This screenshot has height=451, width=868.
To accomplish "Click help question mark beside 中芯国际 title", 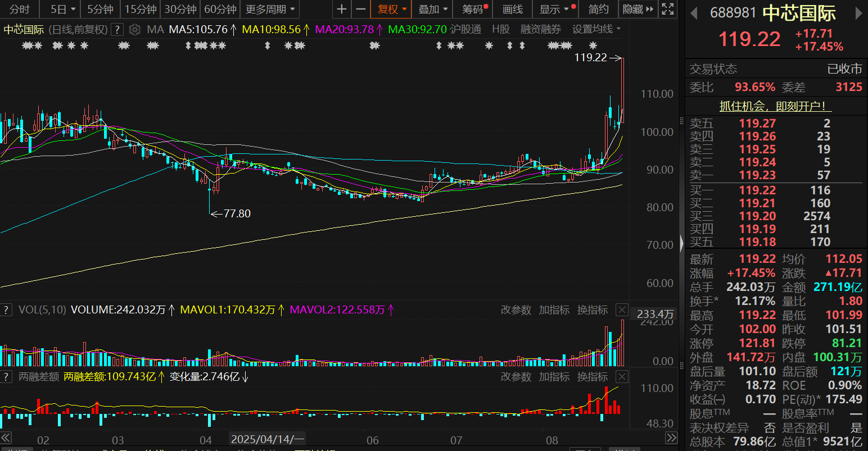I will point(117,30).
